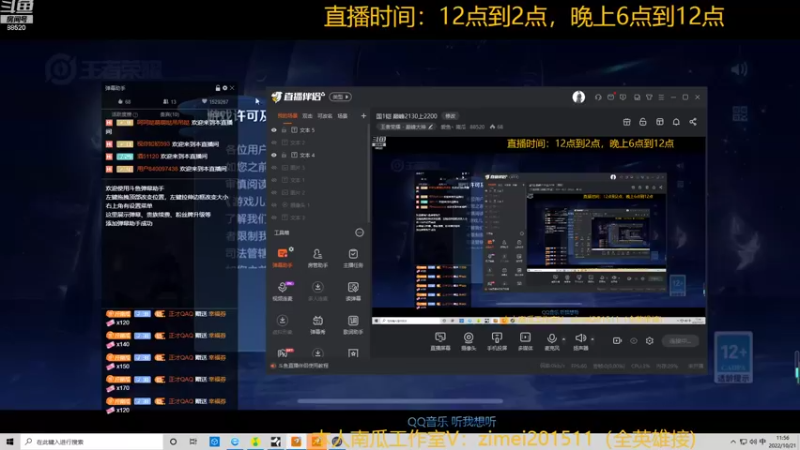Viewport: 800px width, 450px height.
Task: Open the 读弹幕 tool
Action: click(353, 291)
